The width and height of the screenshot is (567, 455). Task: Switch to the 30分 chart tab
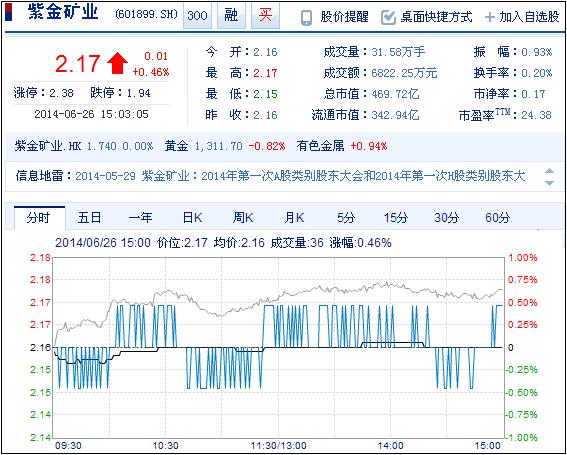[447, 218]
